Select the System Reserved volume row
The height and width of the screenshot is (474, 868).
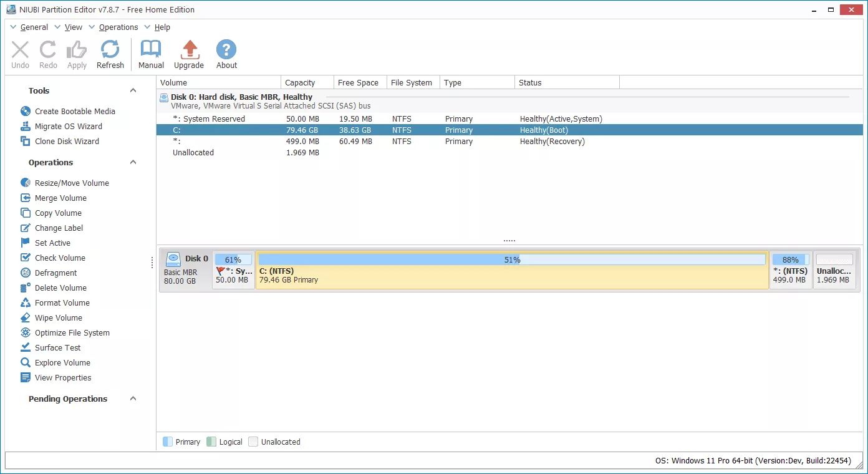coord(509,119)
